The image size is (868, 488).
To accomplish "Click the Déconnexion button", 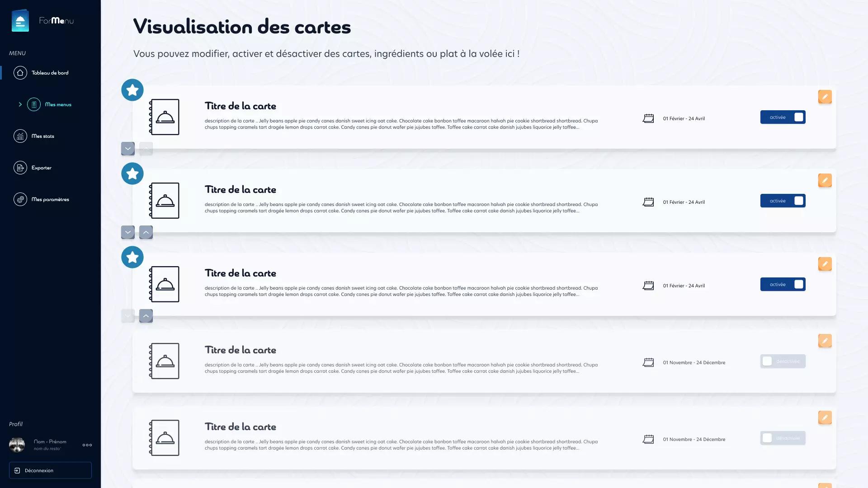I will [x=50, y=470].
